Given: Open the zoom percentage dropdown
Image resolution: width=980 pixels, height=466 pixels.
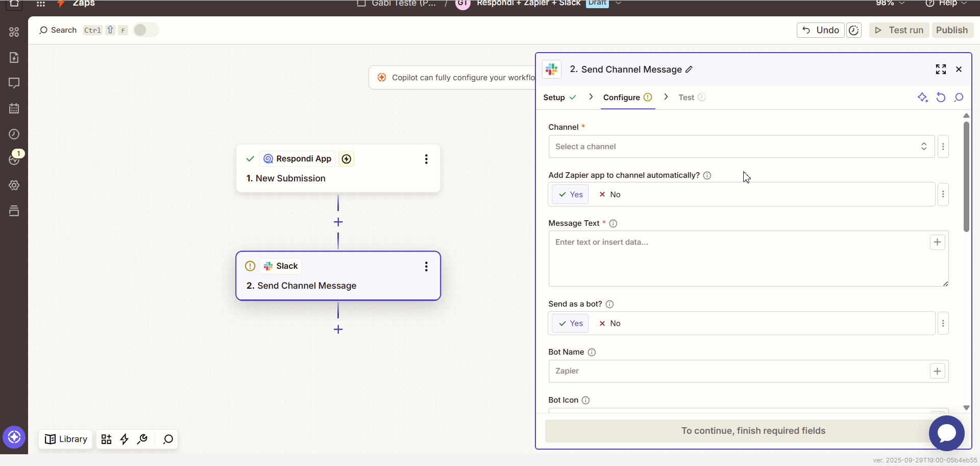Looking at the screenshot, I should click(x=890, y=4).
